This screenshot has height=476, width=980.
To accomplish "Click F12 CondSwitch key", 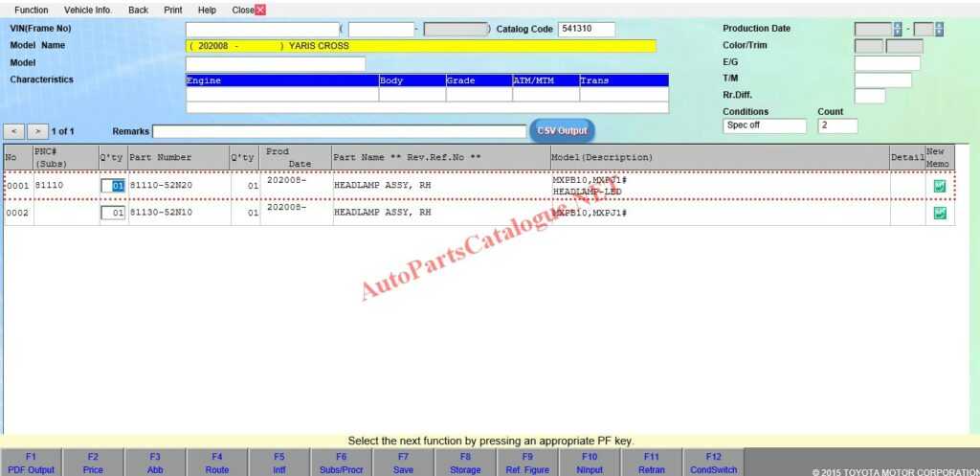I will click(713, 463).
